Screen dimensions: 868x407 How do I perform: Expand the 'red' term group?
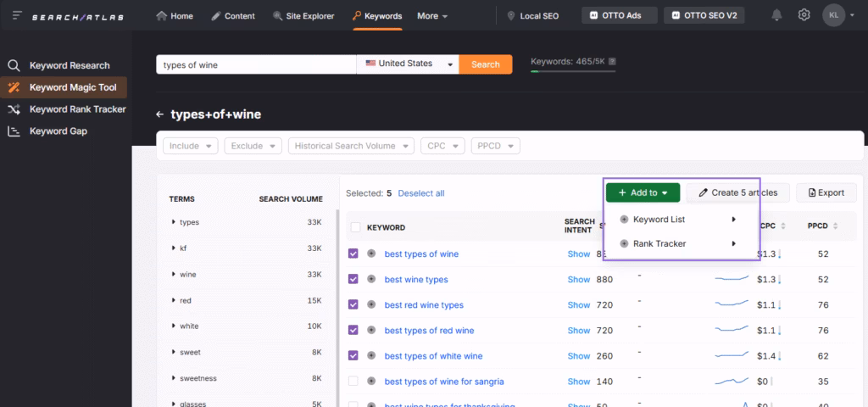[172, 300]
